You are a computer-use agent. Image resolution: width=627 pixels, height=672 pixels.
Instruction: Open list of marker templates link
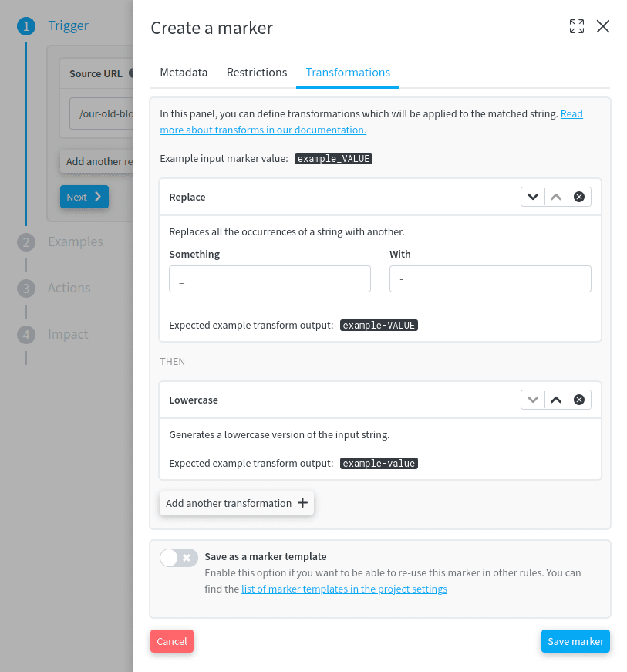344,589
